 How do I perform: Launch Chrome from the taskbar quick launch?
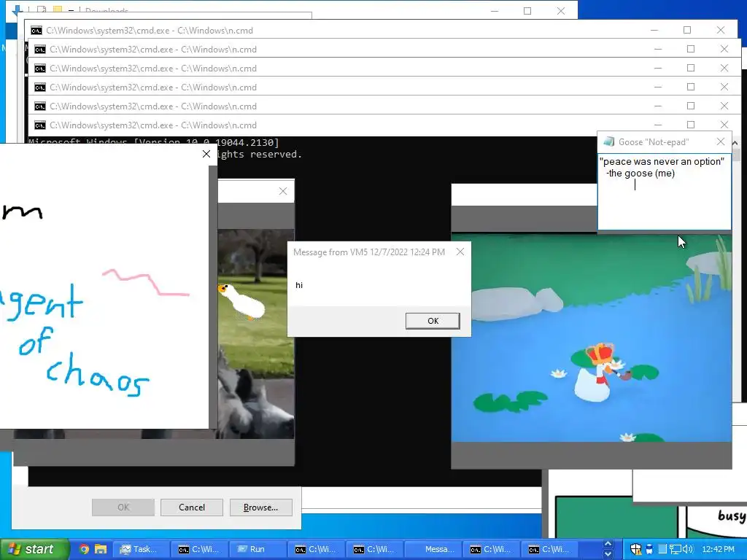(x=84, y=549)
